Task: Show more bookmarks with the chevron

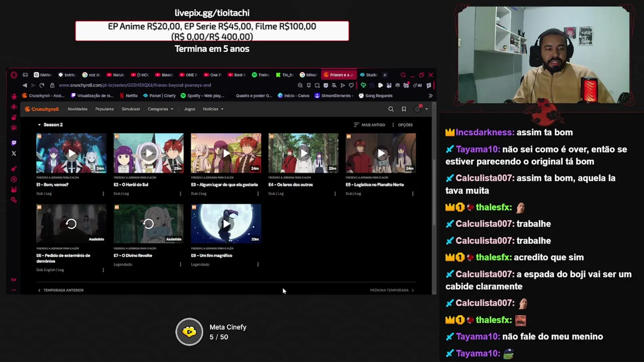Action: pyautogui.click(x=430, y=96)
